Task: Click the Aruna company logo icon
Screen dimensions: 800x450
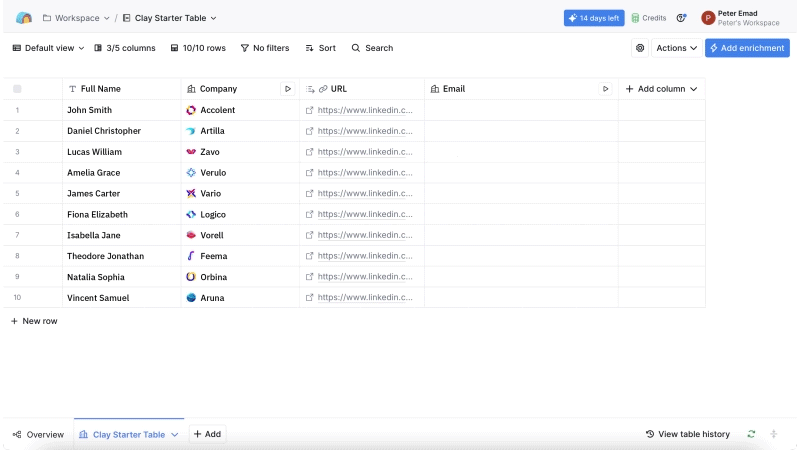Action: (191, 298)
